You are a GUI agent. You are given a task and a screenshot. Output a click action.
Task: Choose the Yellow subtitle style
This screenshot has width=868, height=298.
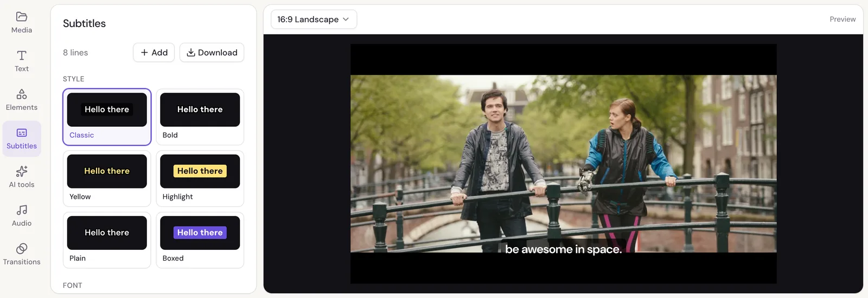(107, 179)
